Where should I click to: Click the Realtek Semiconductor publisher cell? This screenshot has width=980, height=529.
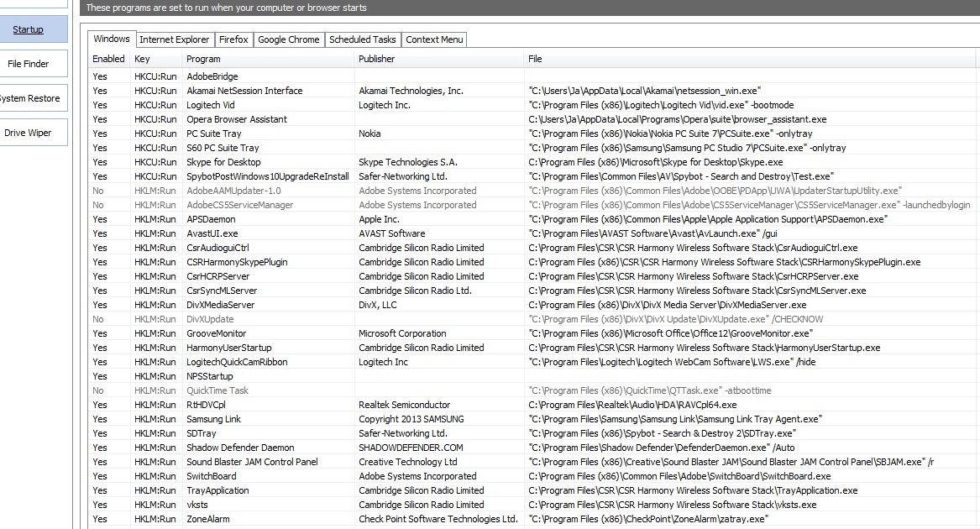point(405,406)
